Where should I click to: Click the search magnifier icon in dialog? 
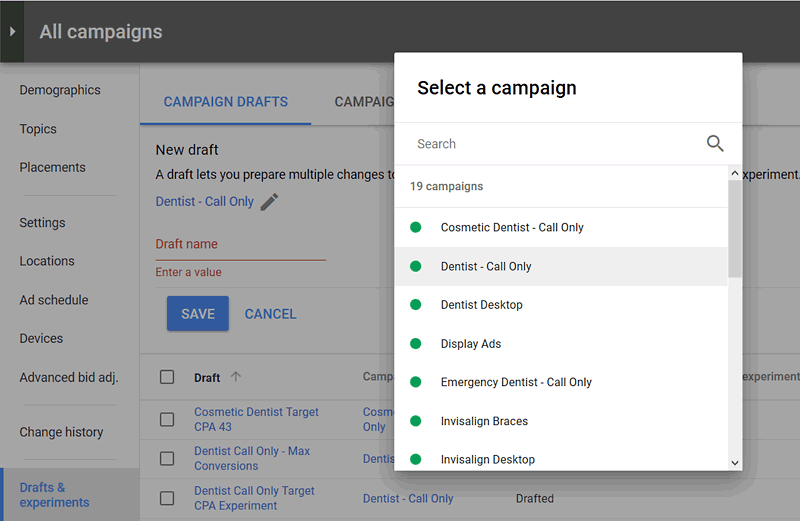click(x=715, y=144)
